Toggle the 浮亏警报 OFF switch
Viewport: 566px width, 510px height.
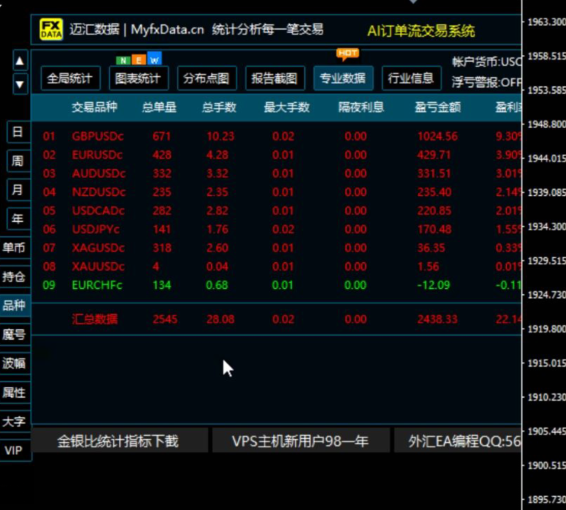pos(486,83)
